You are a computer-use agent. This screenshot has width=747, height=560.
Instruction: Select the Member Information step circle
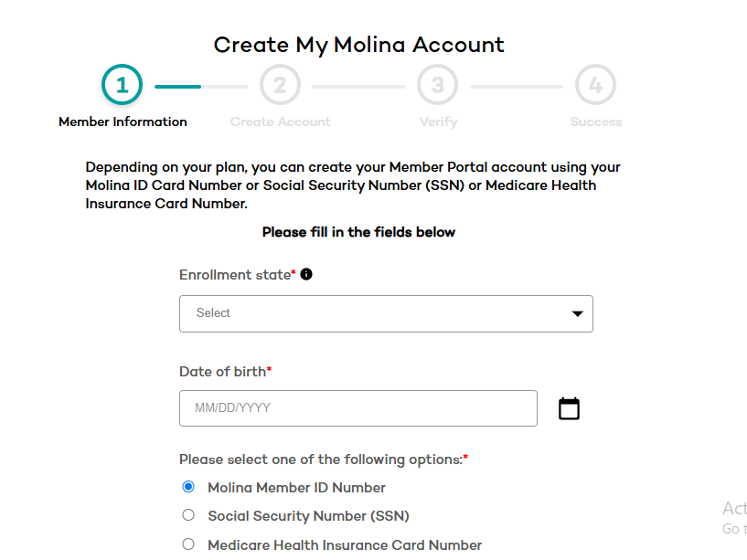tap(123, 84)
